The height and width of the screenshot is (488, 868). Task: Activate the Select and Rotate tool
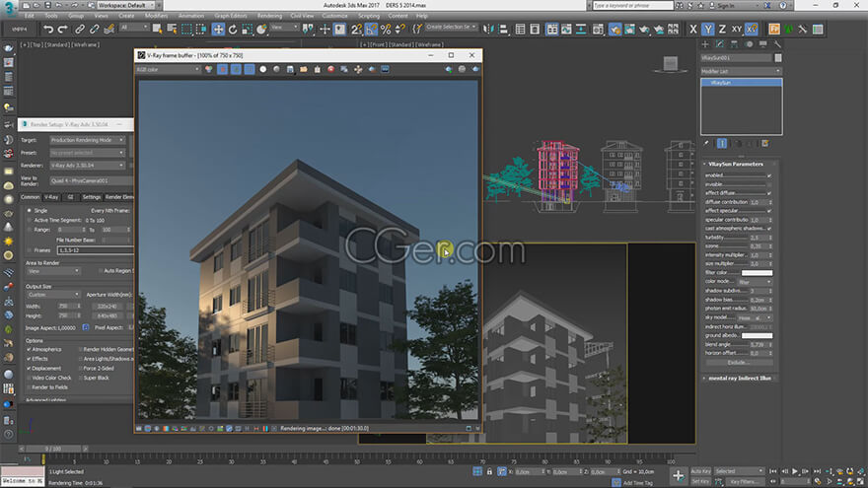point(233,29)
